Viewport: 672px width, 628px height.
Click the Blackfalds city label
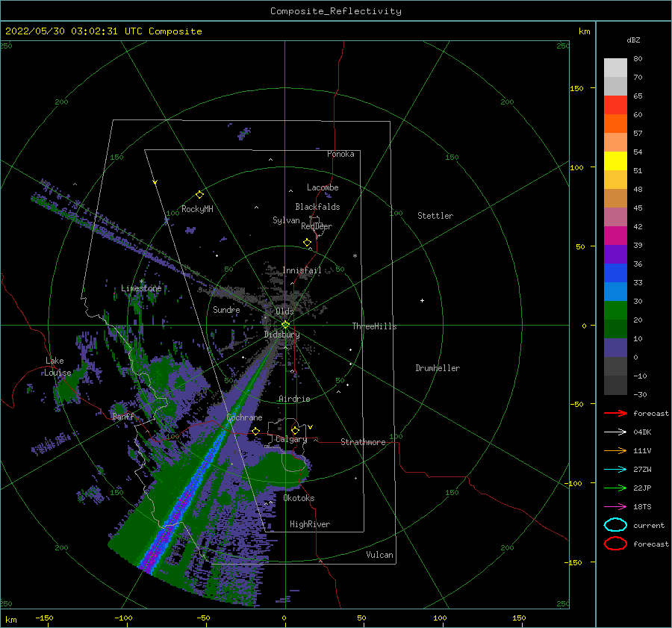click(x=317, y=207)
